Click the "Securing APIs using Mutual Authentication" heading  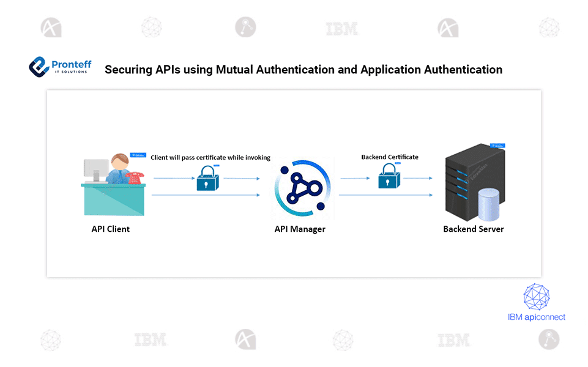[303, 70]
